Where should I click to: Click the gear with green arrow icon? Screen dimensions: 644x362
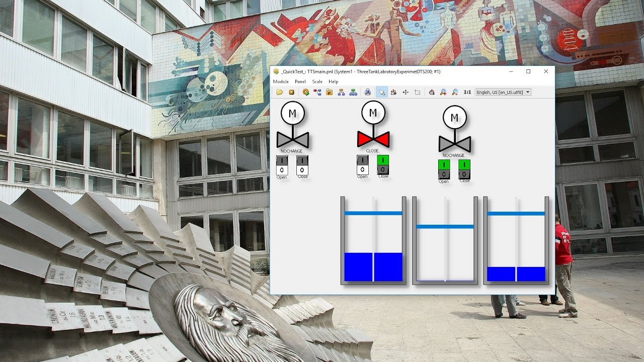305,92
